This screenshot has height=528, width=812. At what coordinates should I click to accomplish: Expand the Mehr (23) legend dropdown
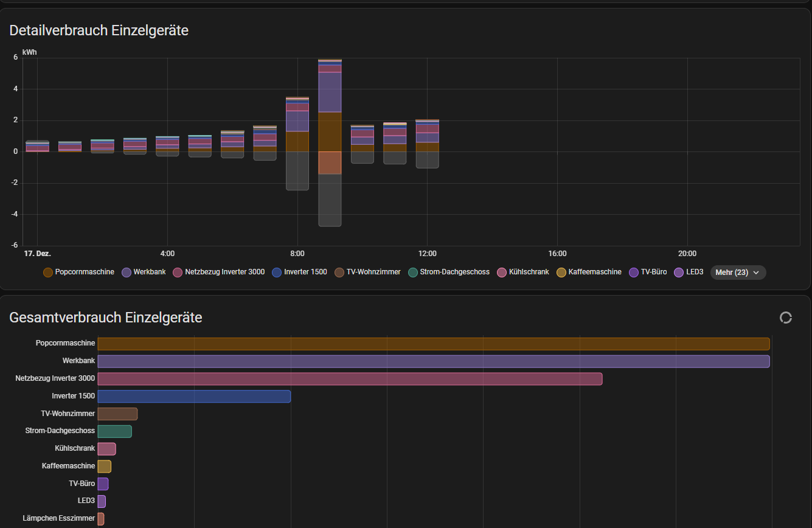pyautogui.click(x=738, y=273)
